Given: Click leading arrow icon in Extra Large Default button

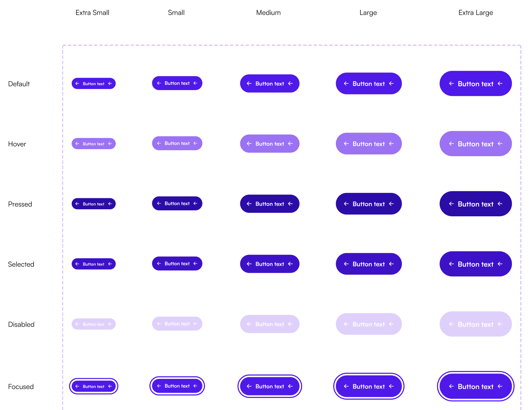Looking at the screenshot, I should point(451,84).
